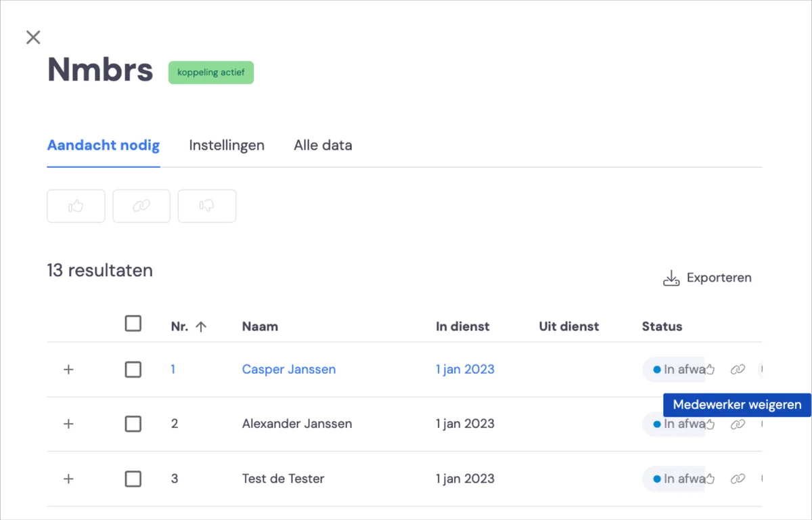Viewport: 812px width, 520px height.
Task: Tick the select-all checkbox in header
Action: pos(133,323)
